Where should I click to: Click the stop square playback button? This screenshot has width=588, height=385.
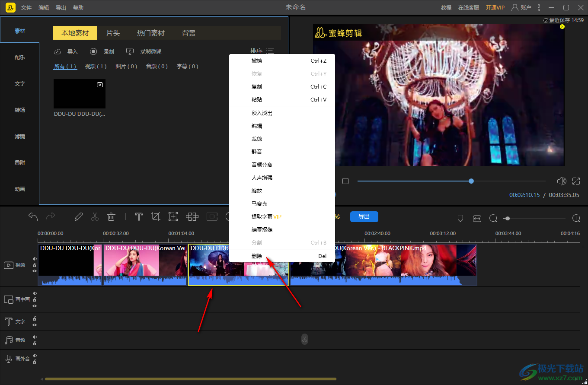[345, 181]
